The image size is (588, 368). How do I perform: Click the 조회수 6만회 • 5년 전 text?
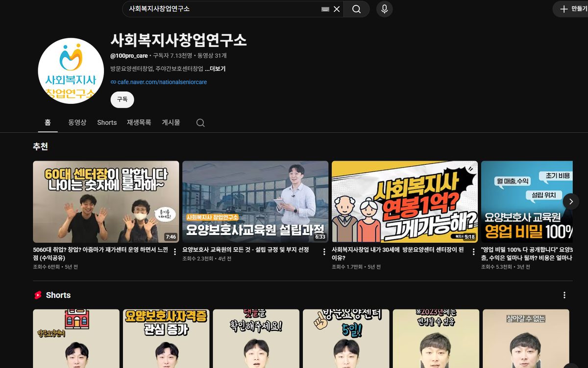pyautogui.click(x=55, y=267)
